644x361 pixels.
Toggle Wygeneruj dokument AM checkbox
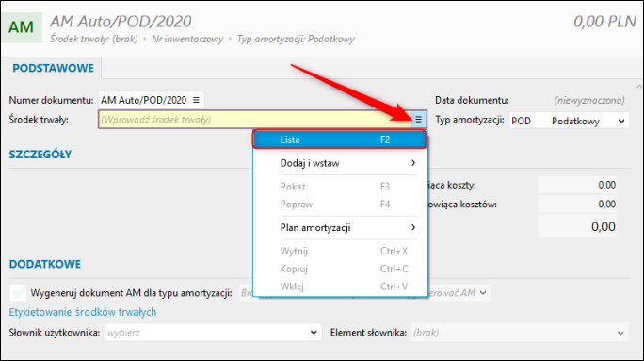pyautogui.click(x=18, y=293)
